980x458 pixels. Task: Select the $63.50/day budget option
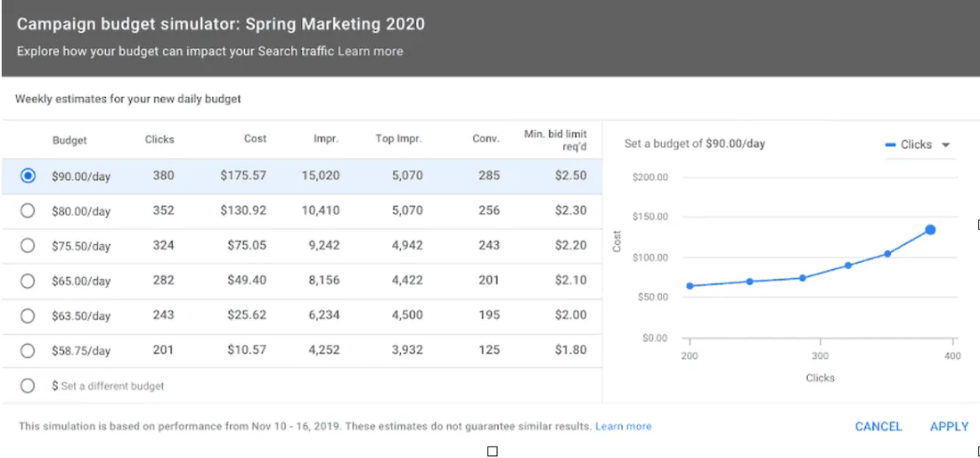point(28,316)
